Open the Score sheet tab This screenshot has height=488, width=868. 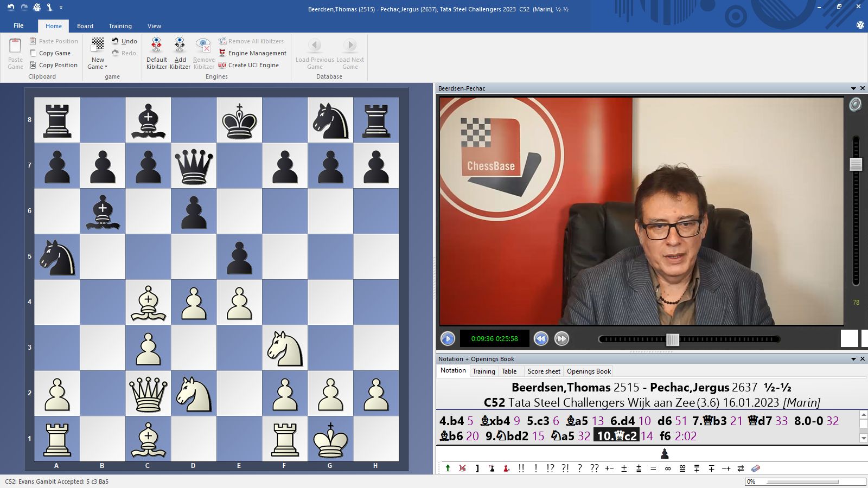coord(544,371)
